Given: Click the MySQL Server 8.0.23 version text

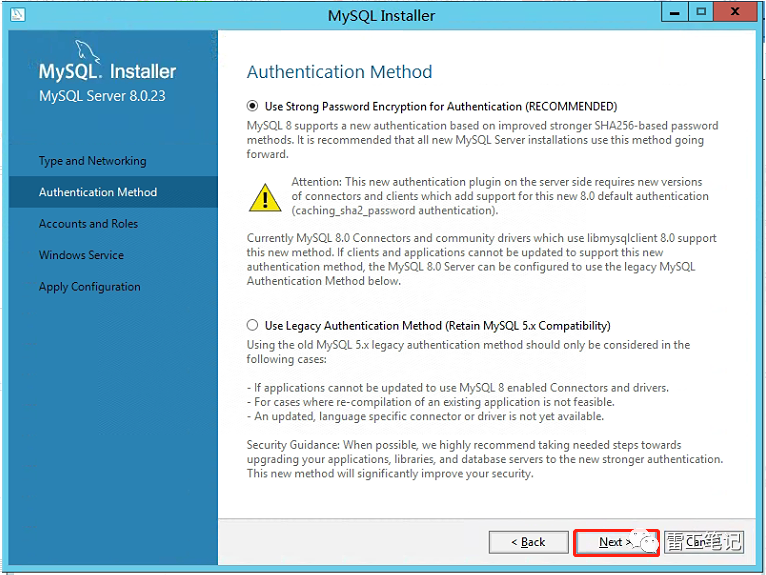Looking at the screenshot, I should [102, 96].
